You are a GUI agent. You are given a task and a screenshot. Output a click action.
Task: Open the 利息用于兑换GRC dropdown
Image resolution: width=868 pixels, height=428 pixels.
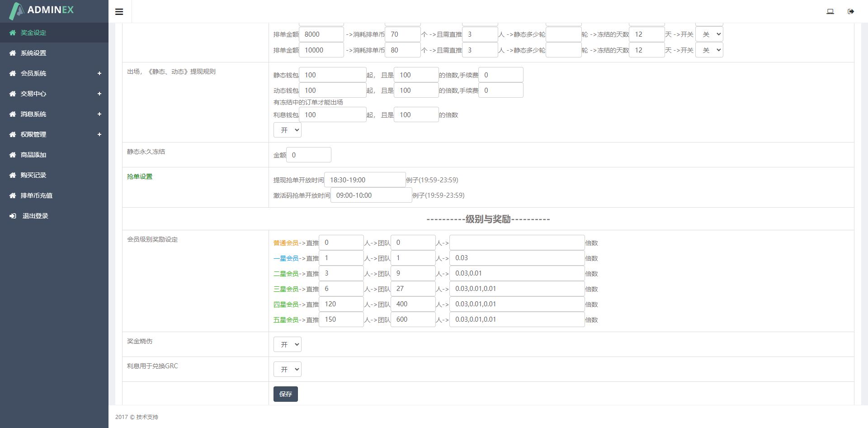pos(288,370)
